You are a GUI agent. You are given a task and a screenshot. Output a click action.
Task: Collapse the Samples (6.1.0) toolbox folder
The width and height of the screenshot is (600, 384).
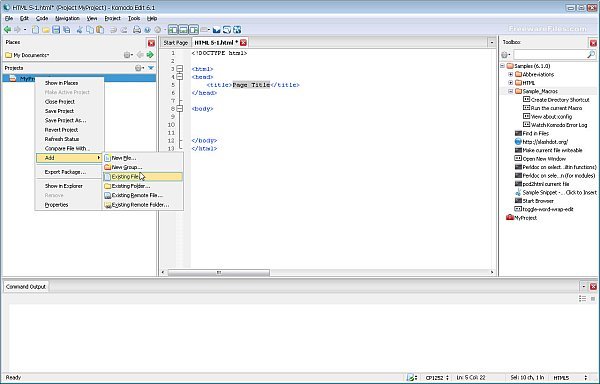502,66
